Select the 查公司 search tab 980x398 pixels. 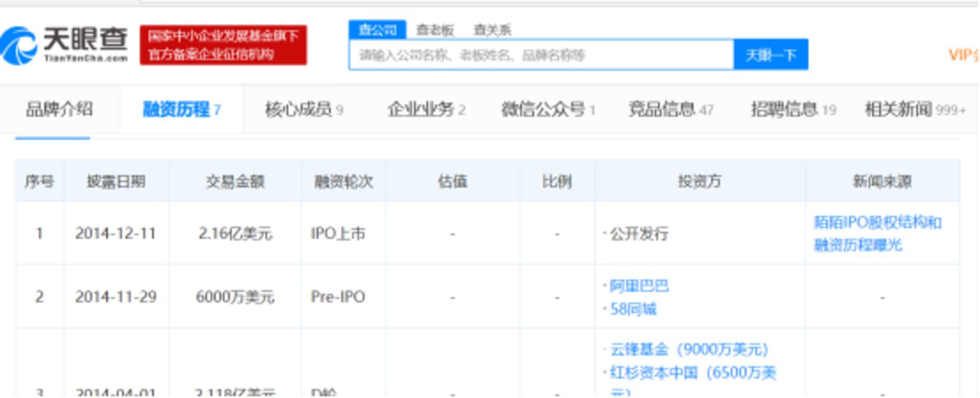[x=378, y=29]
